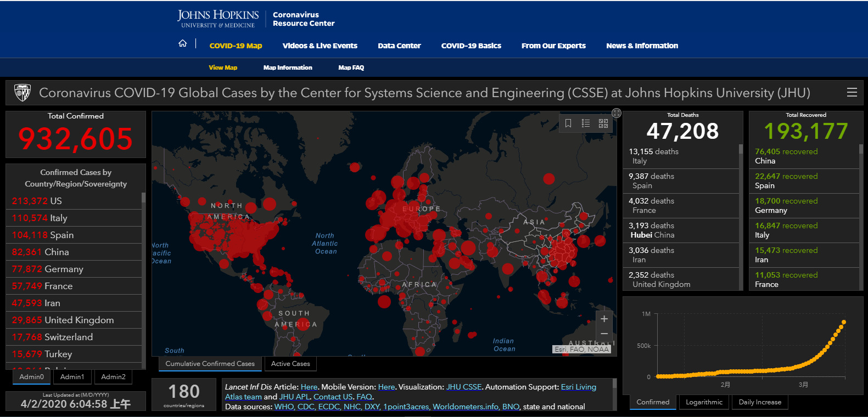The height and width of the screenshot is (417, 868).
Task: Switch chart to Daily Increase tab
Action: click(x=760, y=402)
